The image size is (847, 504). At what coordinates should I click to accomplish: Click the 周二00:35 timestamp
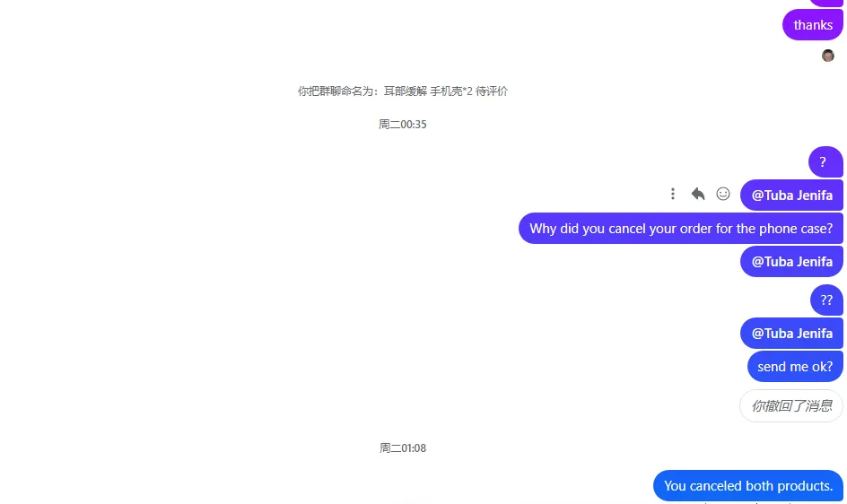coord(403,125)
